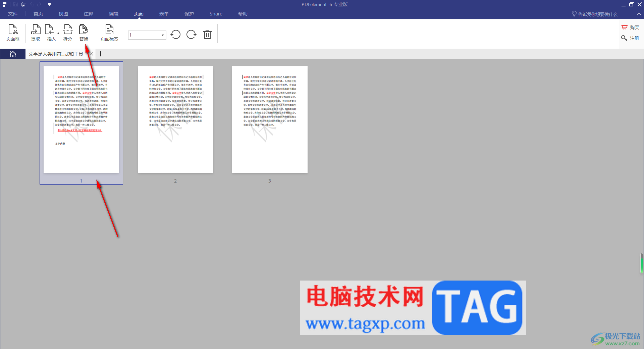The width and height of the screenshot is (644, 349).
Task: Rotate page counterclockwise
Action: point(175,35)
